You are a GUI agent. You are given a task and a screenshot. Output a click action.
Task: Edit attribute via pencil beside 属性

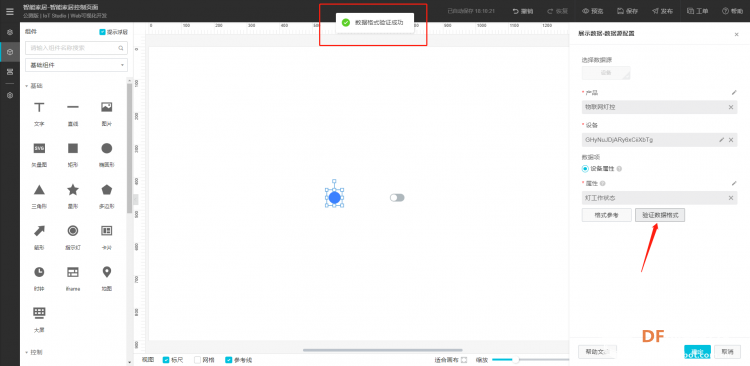click(734, 183)
